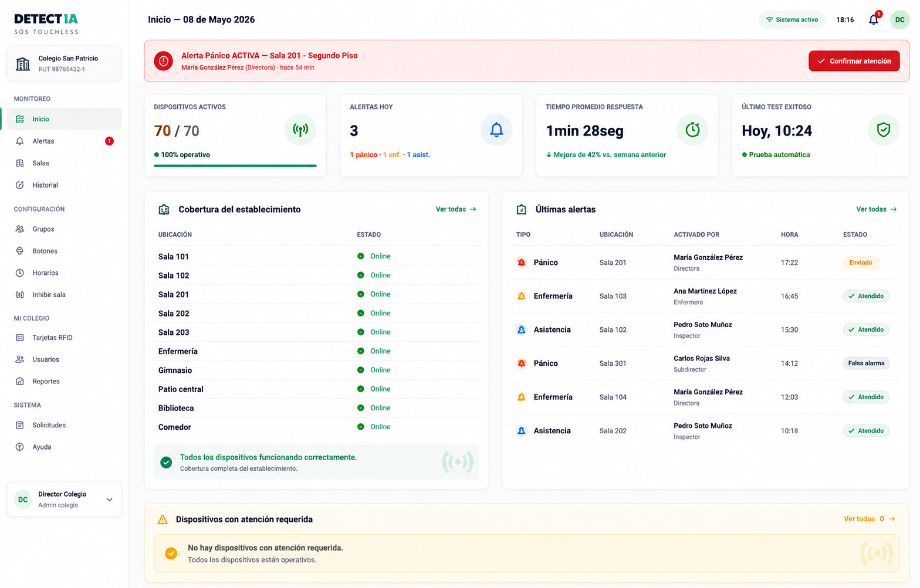The width and height of the screenshot is (920, 588).
Task: Click the warning triangle icon by Dispositivos con atención
Action: point(163,519)
